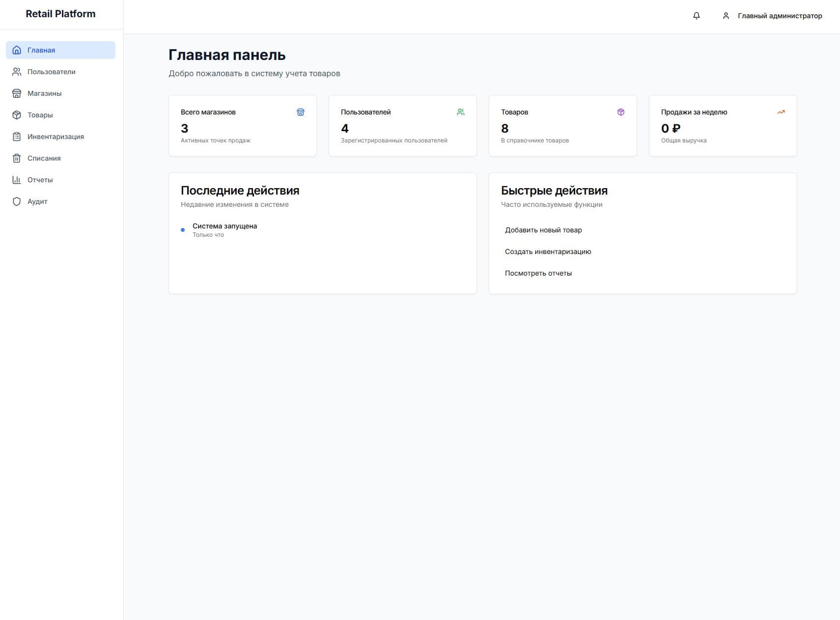Click the green users icon in card
The height and width of the screenshot is (620, 840).
click(x=460, y=112)
